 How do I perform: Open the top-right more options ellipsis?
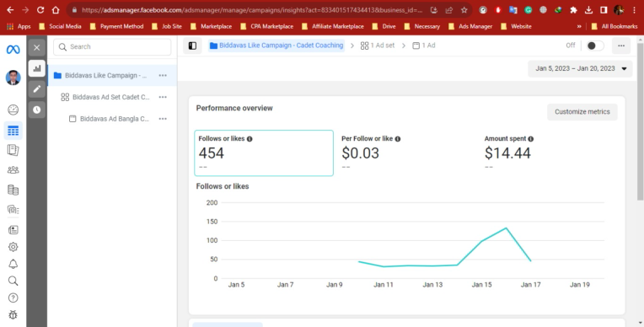coord(621,46)
